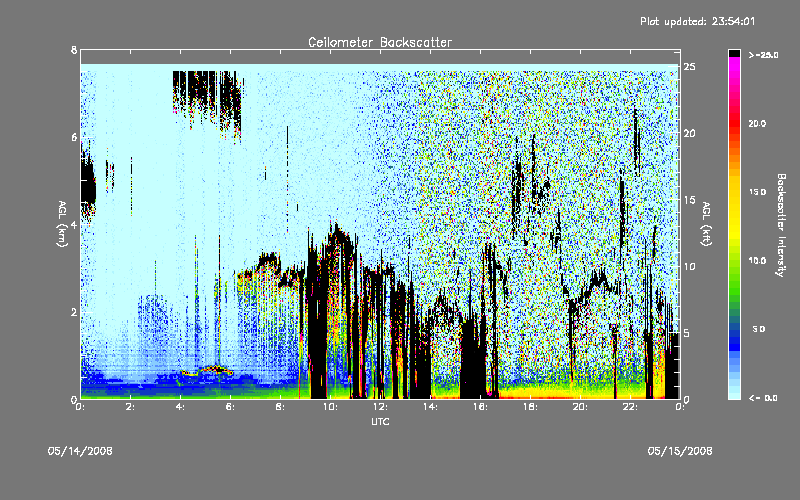Click the '10.0' colorbar tick label

pos(757,261)
